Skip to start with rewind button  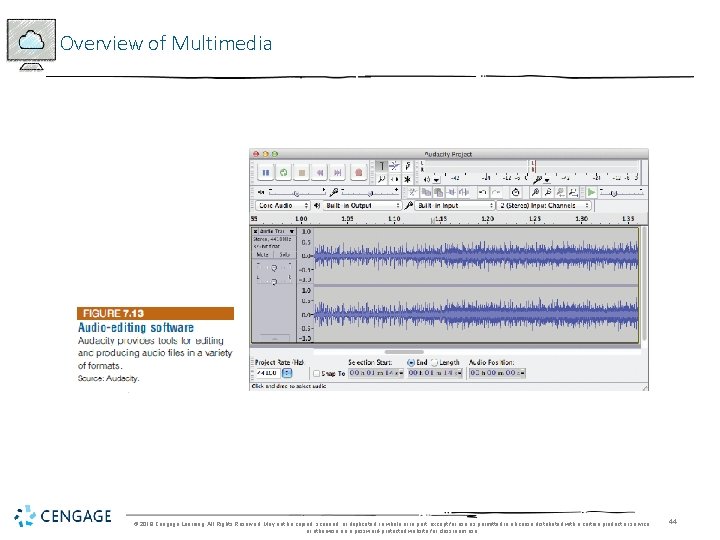point(320,173)
